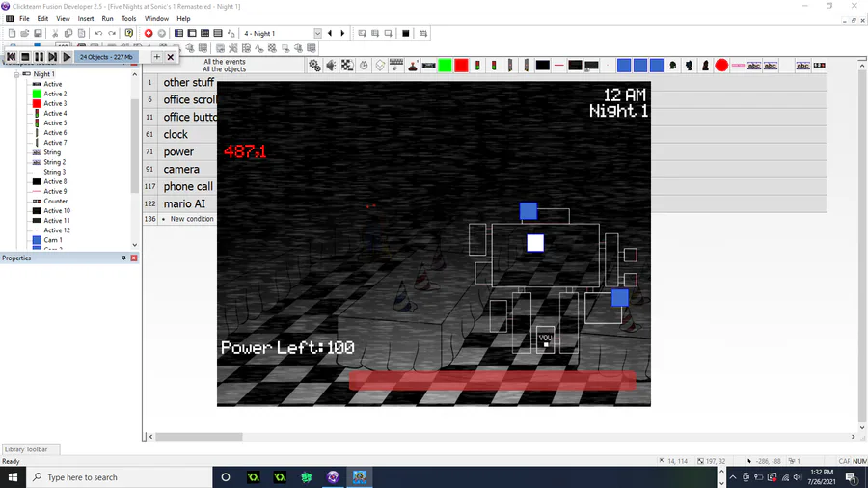Click the Save toolbar icon
Image resolution: width=868 pixels, height=488 pixels.
pos(38,33)
